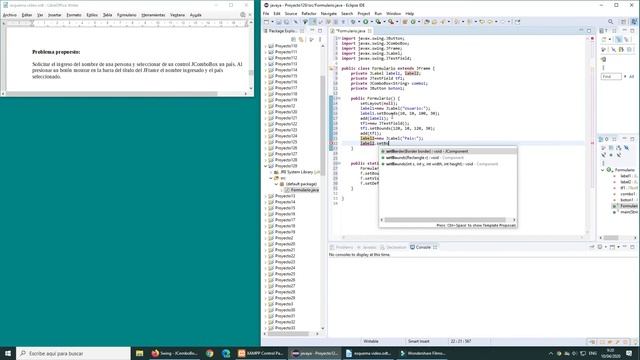This screenshot has height=360, width=640.
Task: Switch to the Problems tab
Action: point(342,247)
